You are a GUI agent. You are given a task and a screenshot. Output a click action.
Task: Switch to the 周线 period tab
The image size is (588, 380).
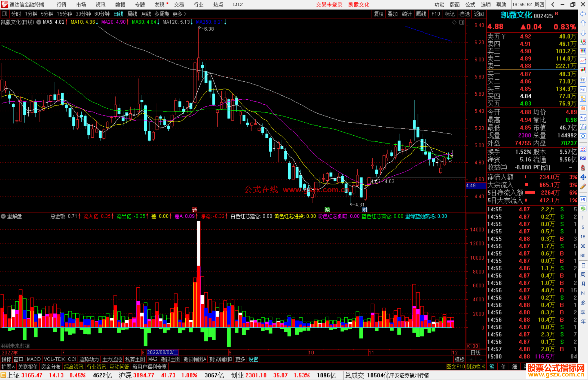132,14
